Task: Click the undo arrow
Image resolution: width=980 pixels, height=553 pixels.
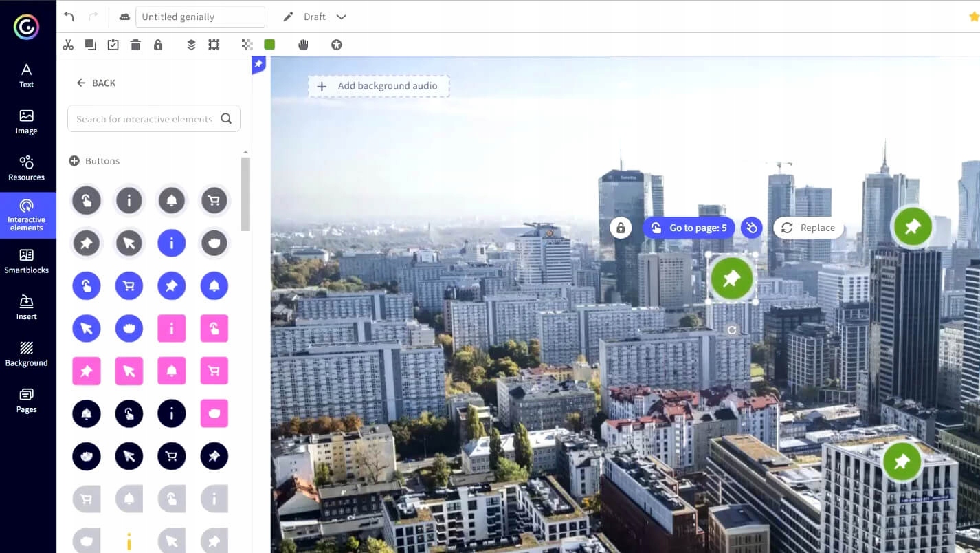Action: tap(69, 17)
